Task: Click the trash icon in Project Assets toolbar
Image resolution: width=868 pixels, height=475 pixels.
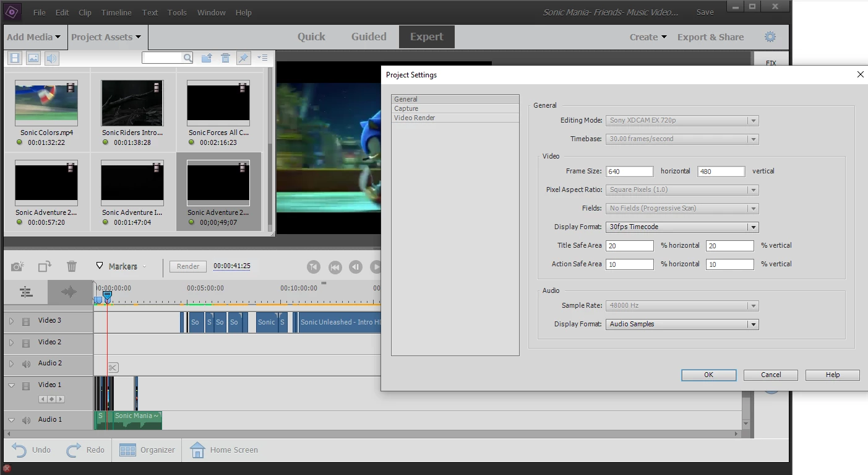Action: point(225,58)
